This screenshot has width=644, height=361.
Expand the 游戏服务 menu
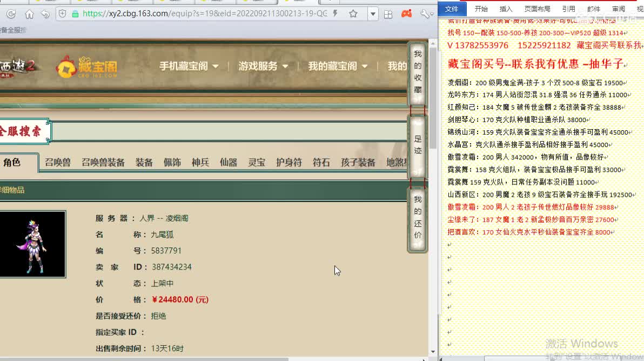click(263, 66)
